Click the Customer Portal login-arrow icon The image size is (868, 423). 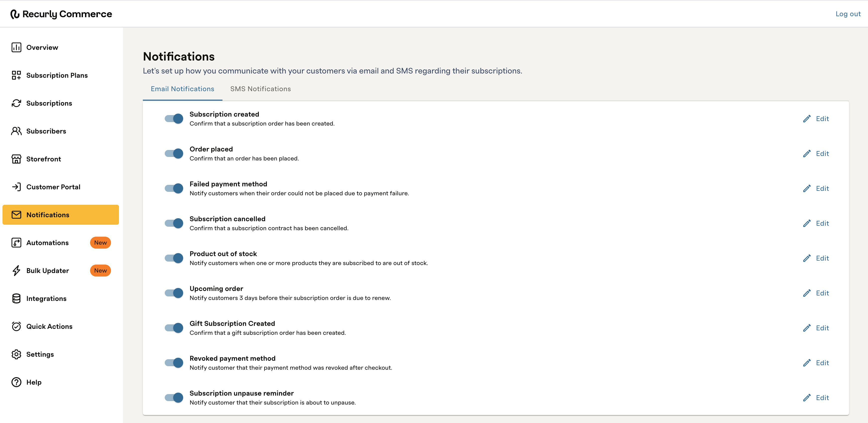[x=16, y=187]
